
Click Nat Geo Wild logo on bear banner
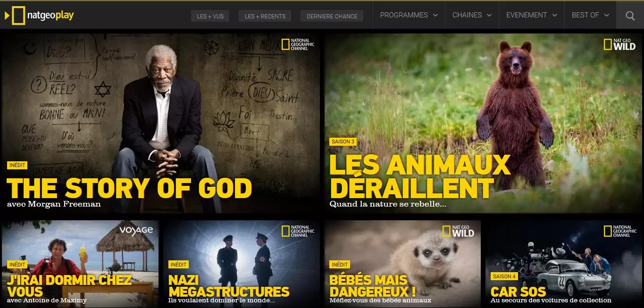(619, 44)
